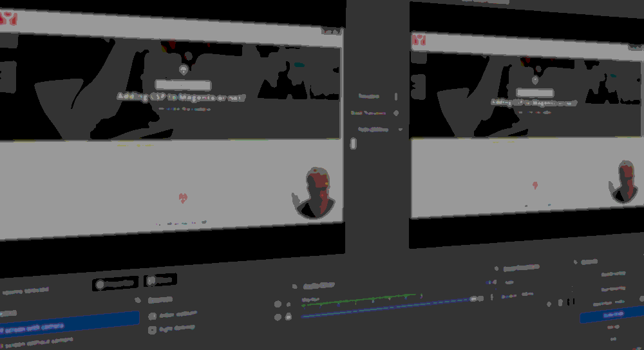
Task: Click the webcam overlay in left preview
Action: point(315,193)
